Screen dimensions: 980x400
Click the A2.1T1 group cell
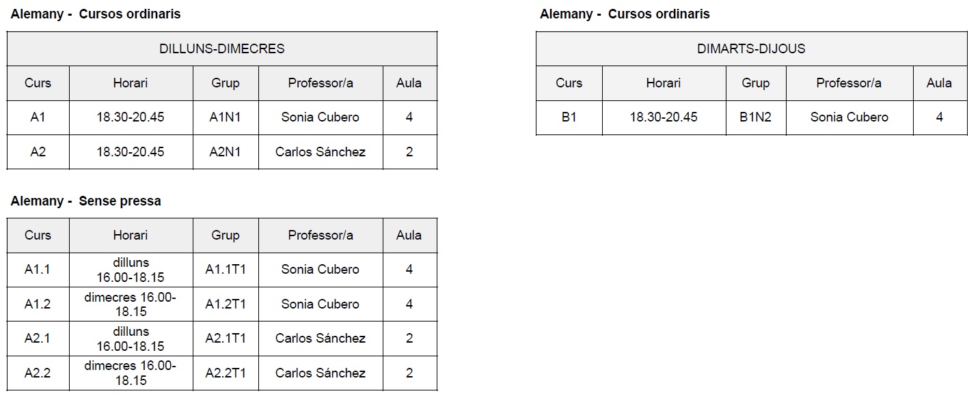[x=226, y=339]
